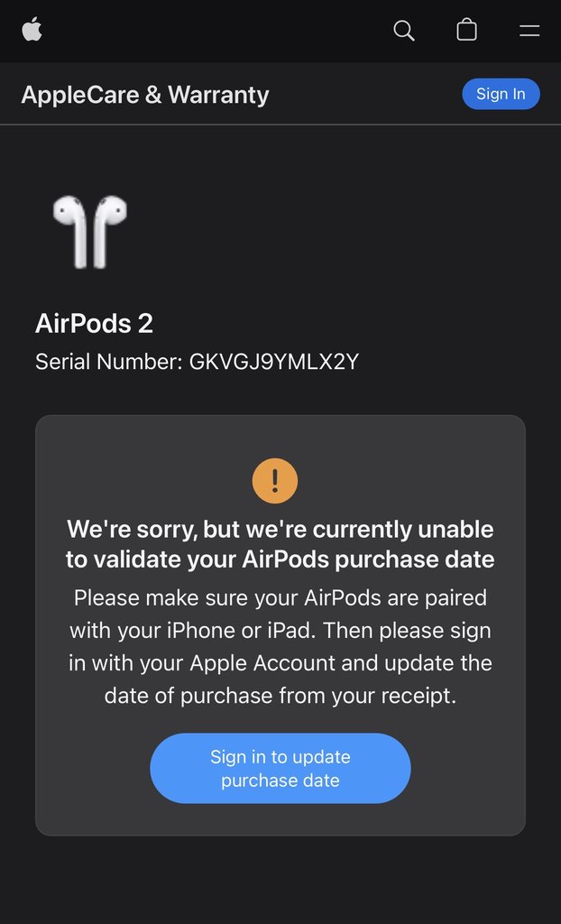The width and height of the screenshot is (561, 924).
Task: Click the orange exclamation warning icon
Action: pyautogui.click(x=275, y=480)
